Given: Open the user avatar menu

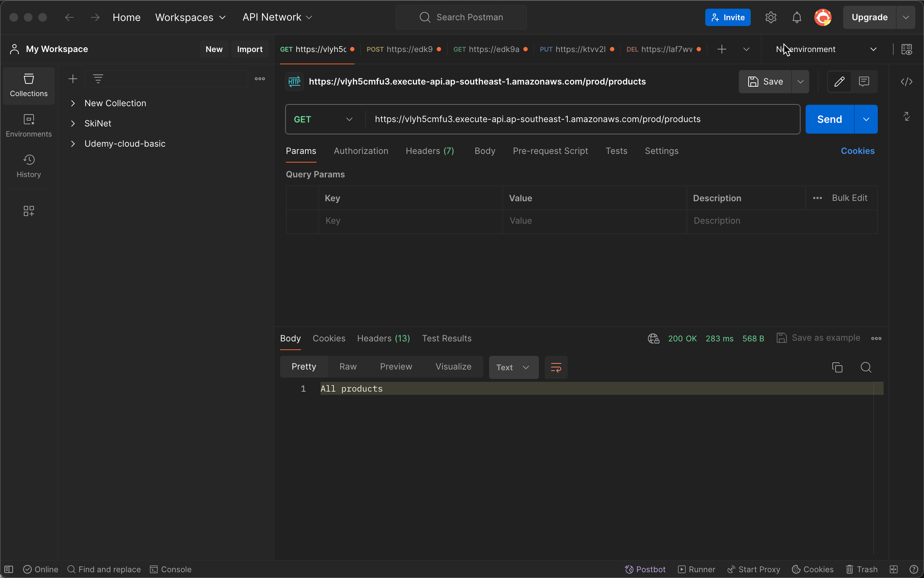Looking at the screenshot, I should click(823, 17).
